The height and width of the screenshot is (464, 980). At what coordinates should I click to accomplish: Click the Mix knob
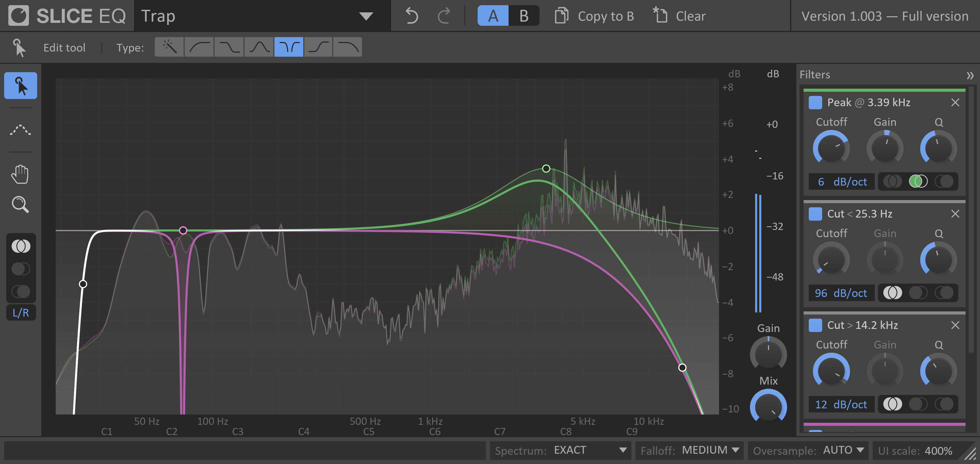768,407
